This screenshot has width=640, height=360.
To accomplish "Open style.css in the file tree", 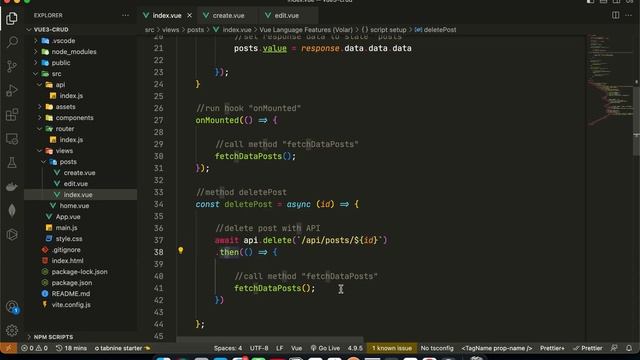I will [x=81, y=239].
